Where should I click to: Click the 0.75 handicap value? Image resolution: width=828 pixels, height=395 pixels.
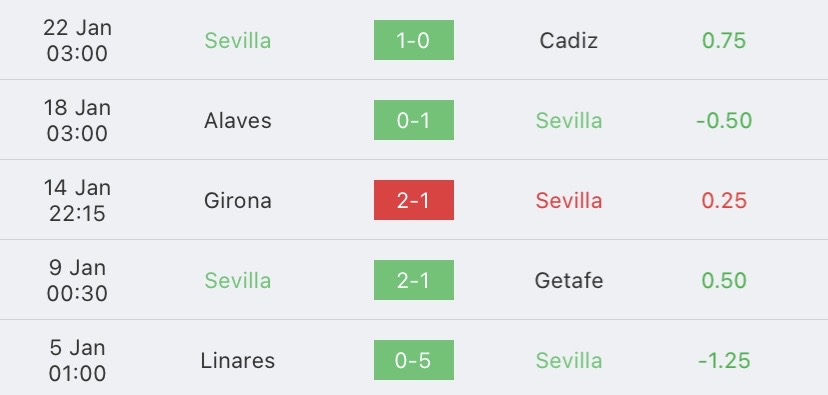[724, 41]
